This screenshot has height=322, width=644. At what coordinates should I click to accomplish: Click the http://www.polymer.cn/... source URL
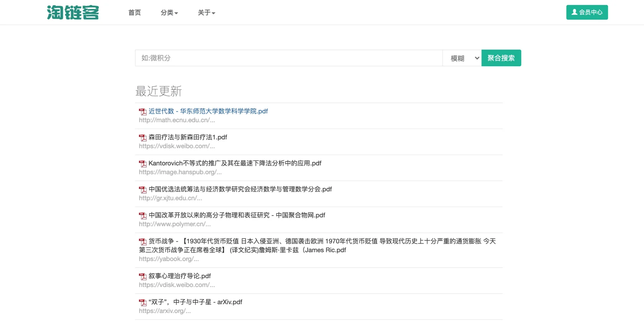point(175,224)
